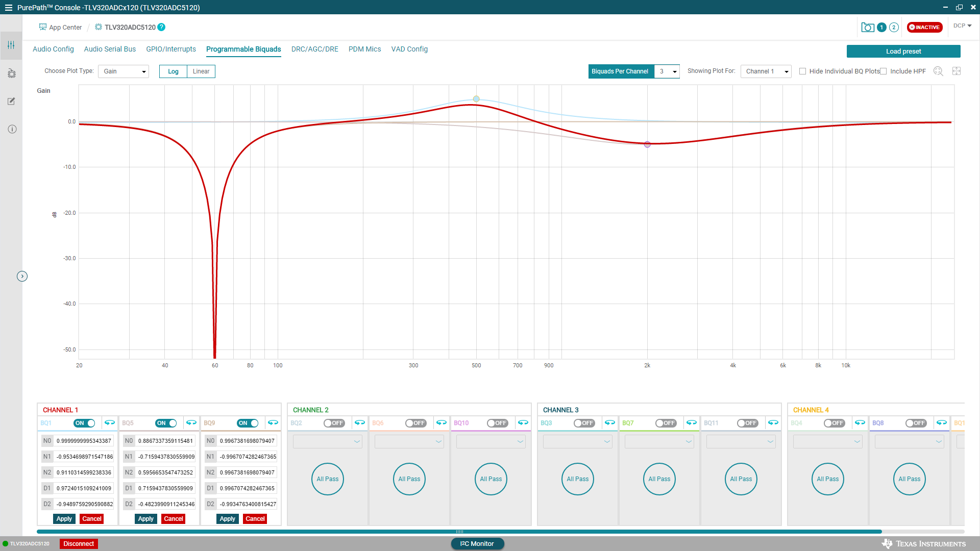
Task: Open the chip sidebar icon
Action: click(x=11, y=73)
